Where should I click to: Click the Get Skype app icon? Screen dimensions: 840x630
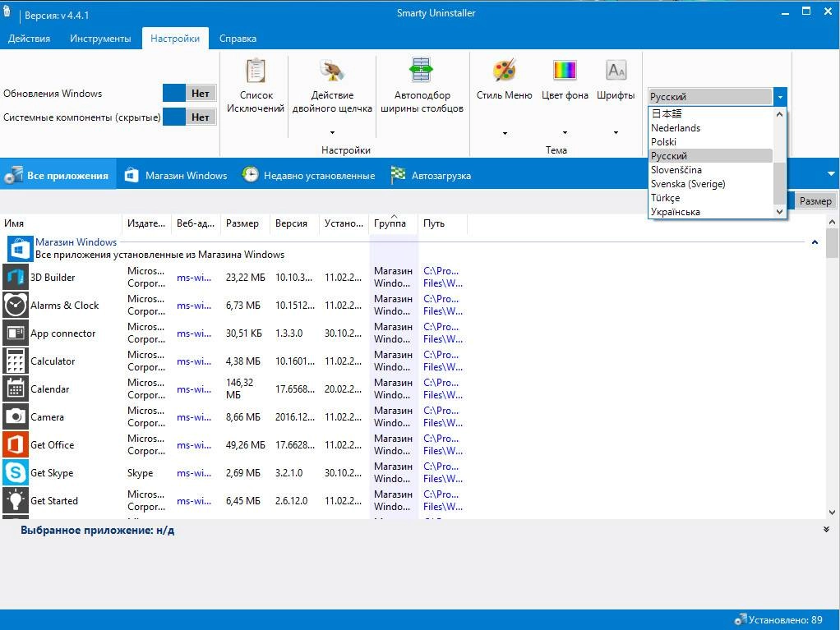[16, 472]
